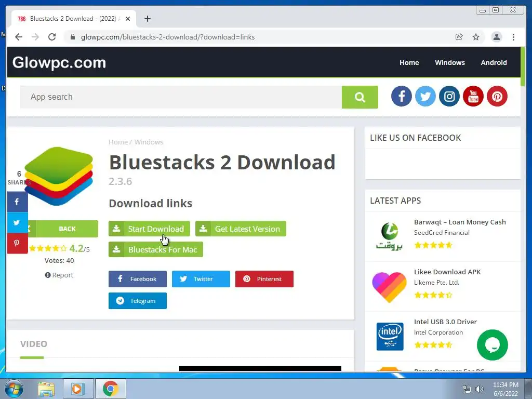532x399 pixels.
Task: Open Intel USB 3.0 Driver link
Action: 445,322
